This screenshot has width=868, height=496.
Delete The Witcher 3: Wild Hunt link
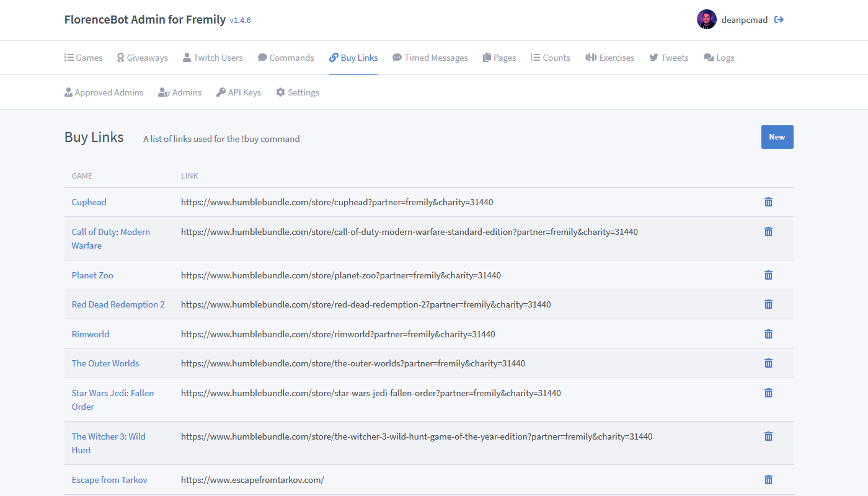pos(768,436)
